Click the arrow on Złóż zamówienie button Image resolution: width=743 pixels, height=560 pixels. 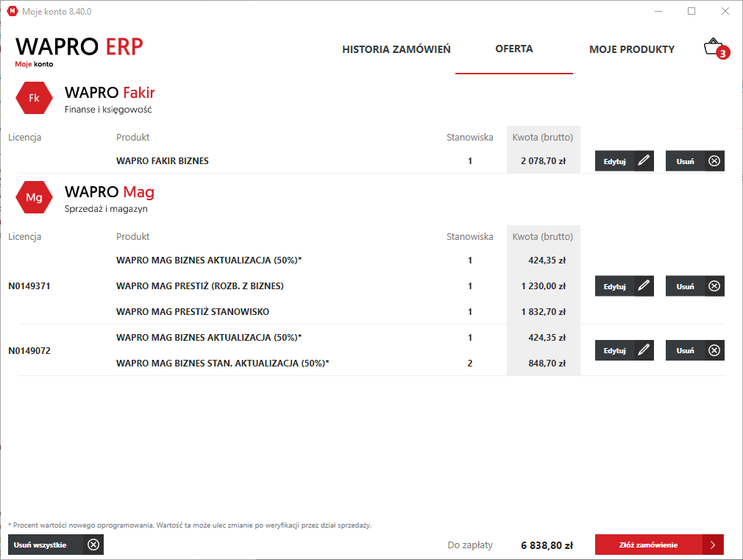pyautogui.click(x=713, y=545)
